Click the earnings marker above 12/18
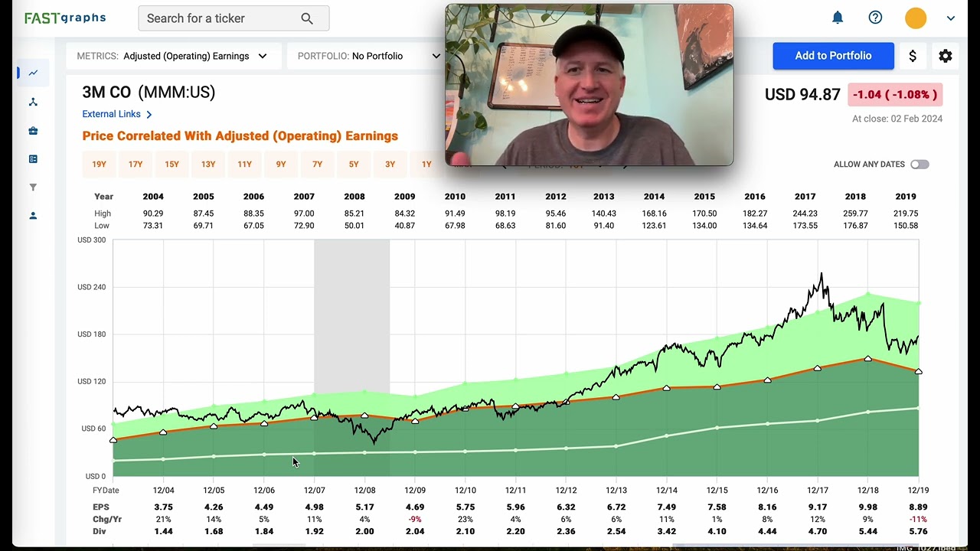Viewport: 980px width, 551px height. pos(868,359)
